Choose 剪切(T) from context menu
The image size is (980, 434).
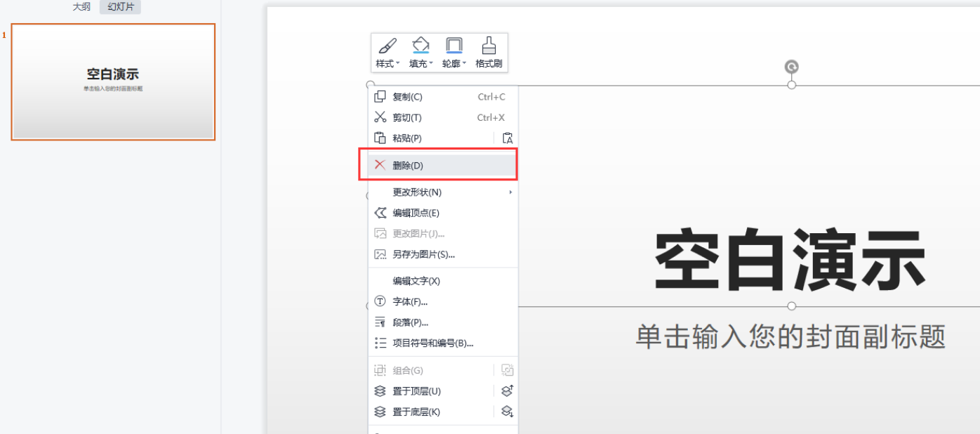[x=443, y=117]
